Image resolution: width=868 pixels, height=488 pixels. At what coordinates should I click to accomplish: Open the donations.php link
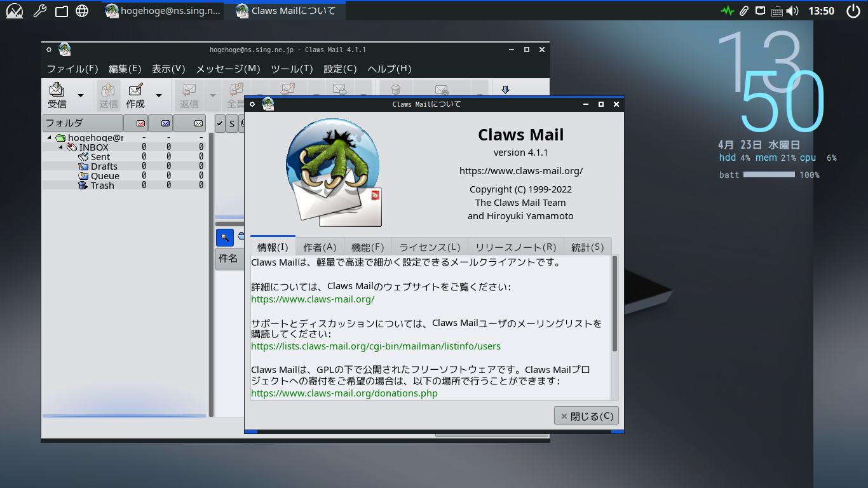point(344,393)
